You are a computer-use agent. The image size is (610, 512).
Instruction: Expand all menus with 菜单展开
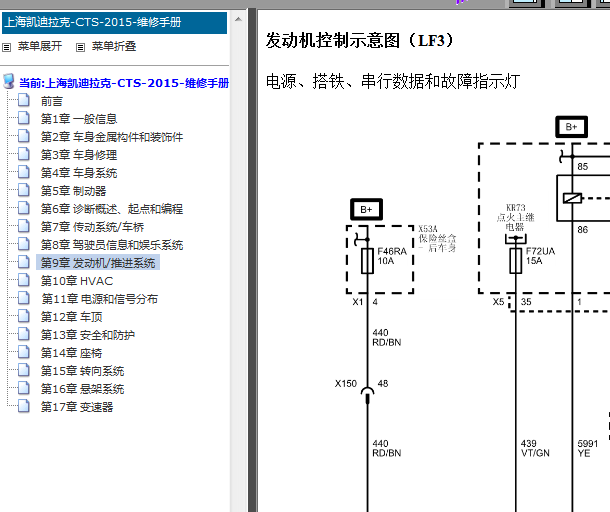[x=40, y=46]
